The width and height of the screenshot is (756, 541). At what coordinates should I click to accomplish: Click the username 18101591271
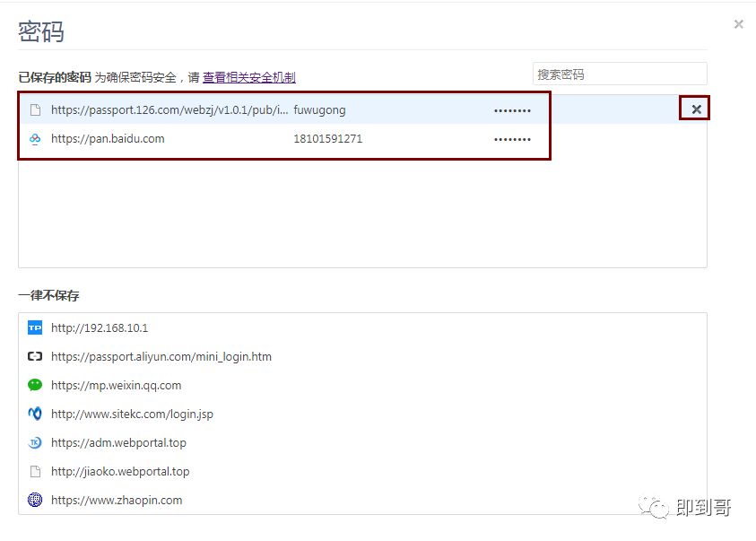tap(328, 139)
